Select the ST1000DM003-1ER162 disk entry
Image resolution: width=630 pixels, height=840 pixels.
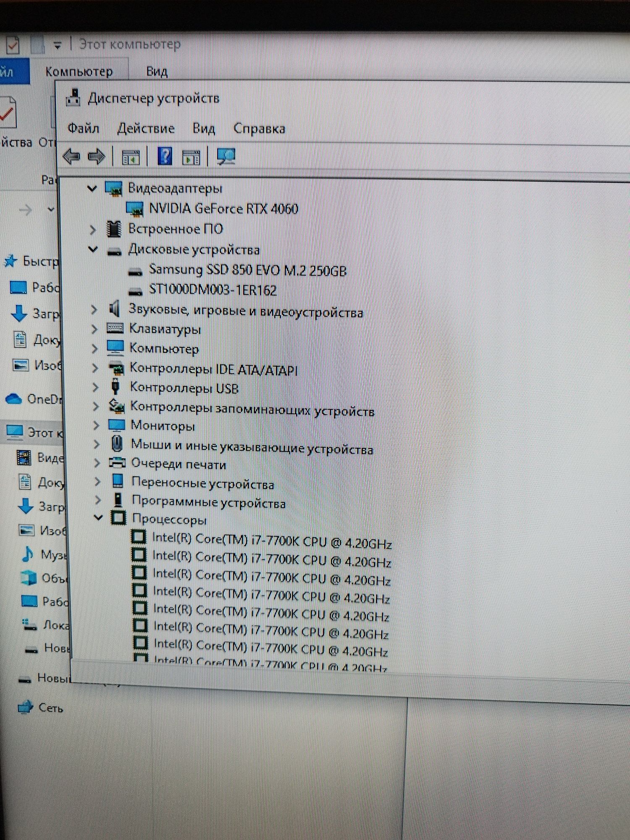coord(213,290)
